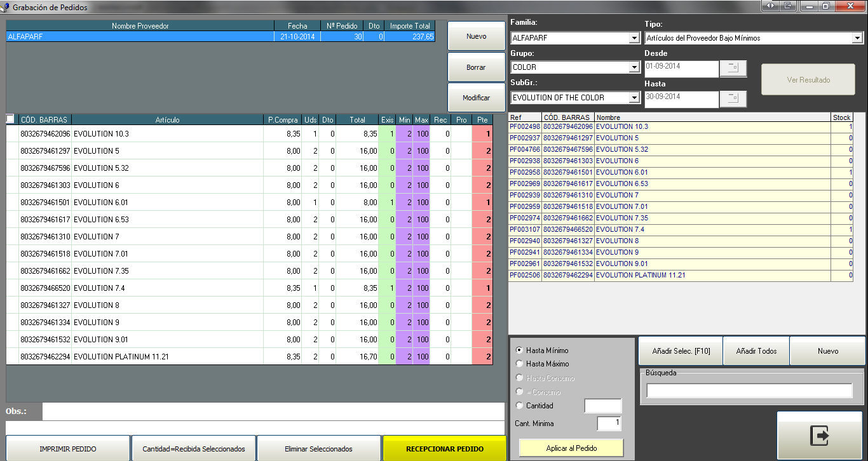The height and width of the screenshot is (461, 868).
Task: Click the Aplicar al Pedido button
Action: (x=571, y=448)
